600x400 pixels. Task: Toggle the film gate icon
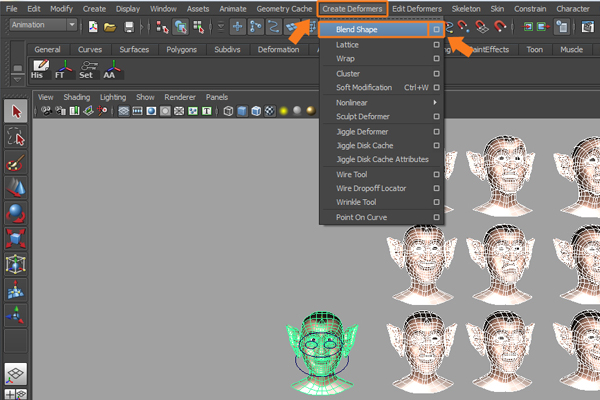(x=137, y=111)
